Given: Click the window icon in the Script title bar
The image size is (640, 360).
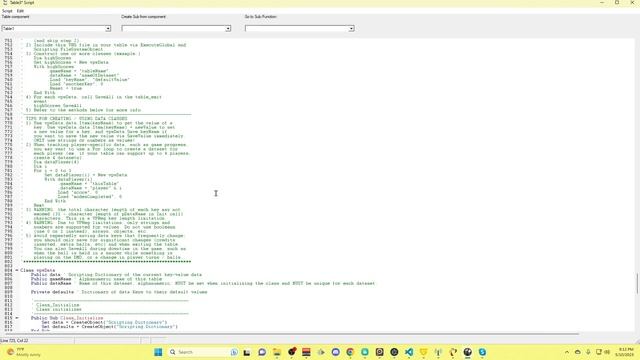Looking at the screenshot, I should [5, 2].
